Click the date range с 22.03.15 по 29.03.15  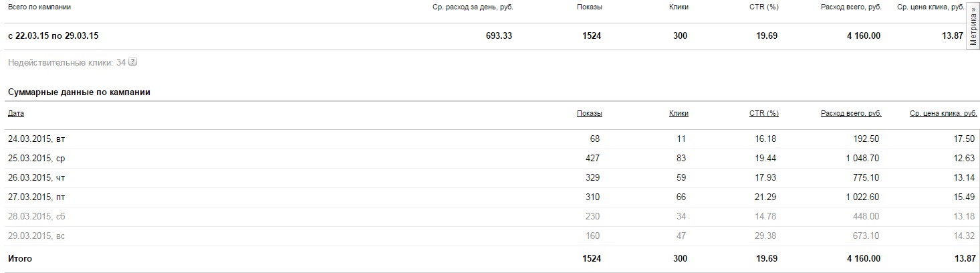pyautogui.click(x=58, y=36)
